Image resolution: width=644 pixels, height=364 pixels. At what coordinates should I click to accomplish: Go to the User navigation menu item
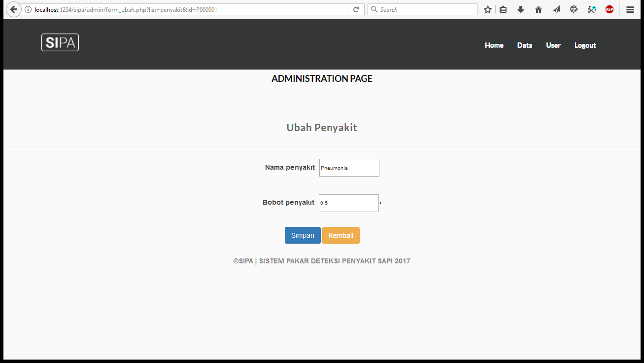point(553,45)
